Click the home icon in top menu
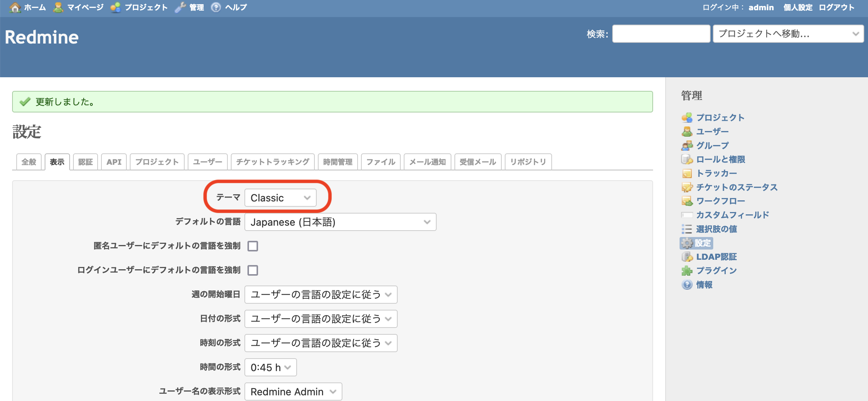 tap(15, 7)
